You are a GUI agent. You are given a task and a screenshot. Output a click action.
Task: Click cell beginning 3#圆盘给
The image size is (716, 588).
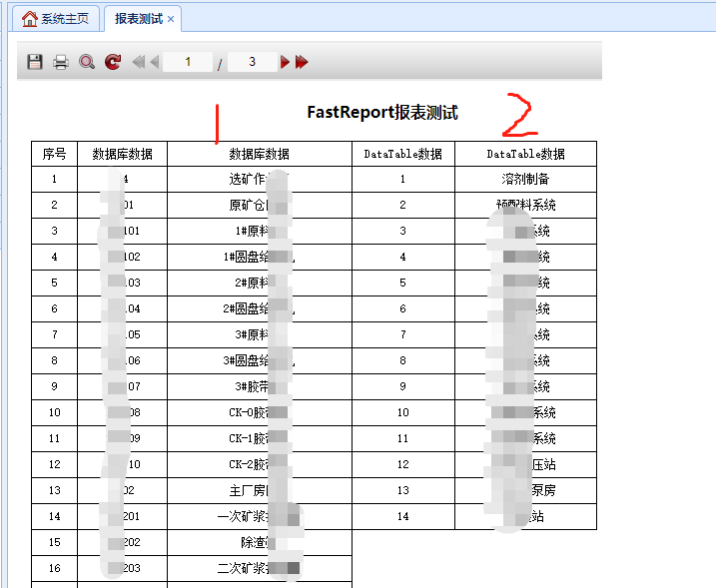[260, 360]
